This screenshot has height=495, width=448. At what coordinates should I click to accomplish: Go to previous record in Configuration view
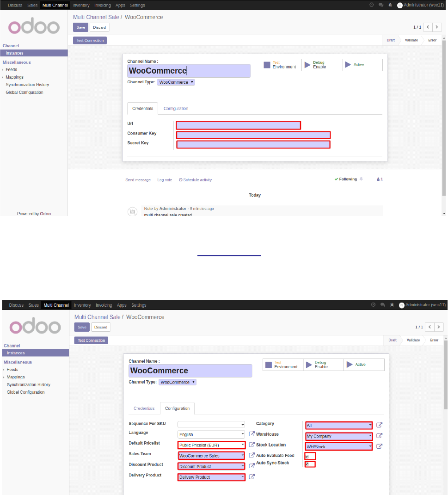430,327
